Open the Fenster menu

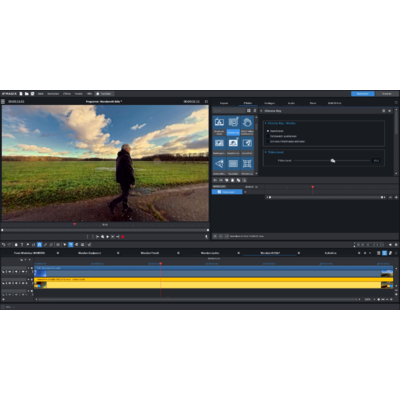(79, 94)
